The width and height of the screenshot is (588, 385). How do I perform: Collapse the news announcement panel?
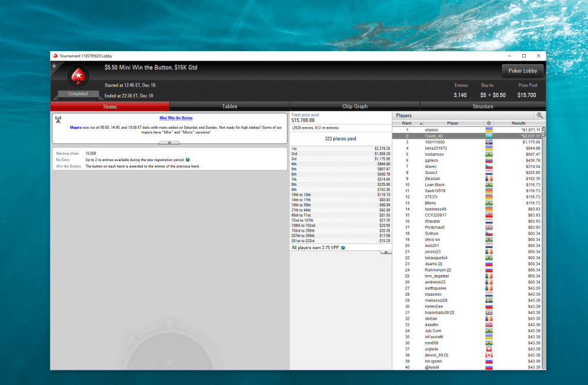pos(169,142)
